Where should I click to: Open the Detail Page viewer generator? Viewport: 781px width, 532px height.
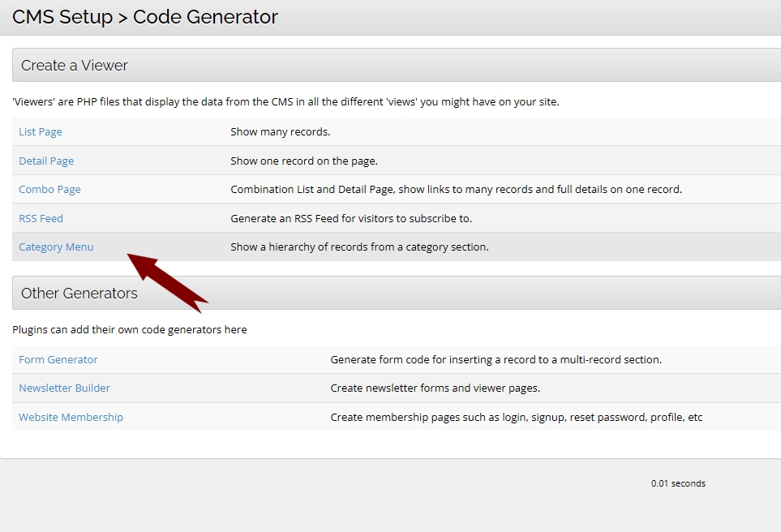(46, 161)
